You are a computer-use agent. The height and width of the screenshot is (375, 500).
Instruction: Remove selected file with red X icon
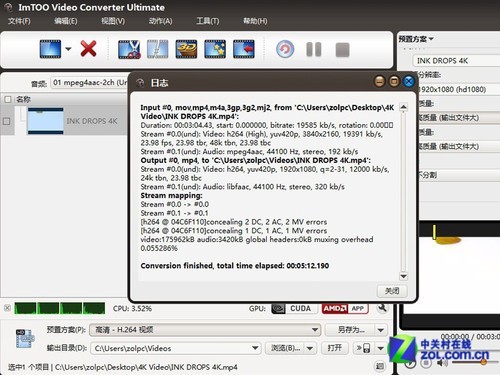(x=89, y=49)
